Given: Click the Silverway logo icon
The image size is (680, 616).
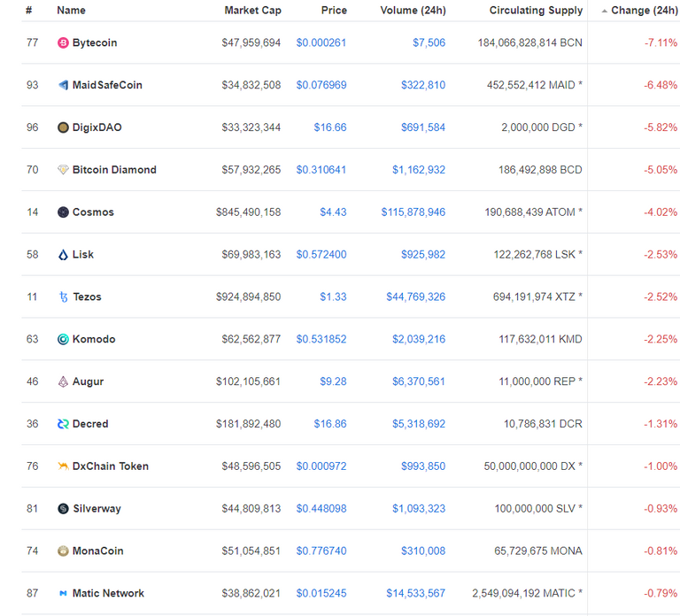Looking at the screenshot, I should click(x=63, y=509).
